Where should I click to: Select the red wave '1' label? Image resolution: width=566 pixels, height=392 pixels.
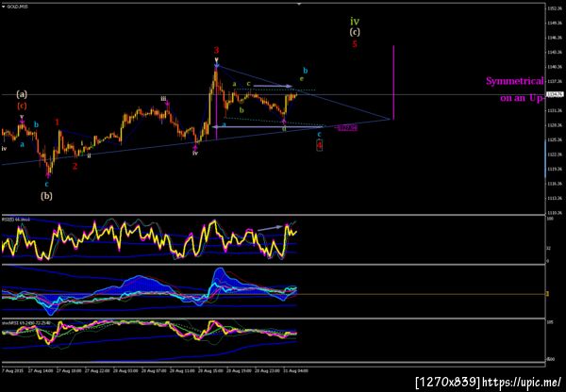[x=58, y=122]
